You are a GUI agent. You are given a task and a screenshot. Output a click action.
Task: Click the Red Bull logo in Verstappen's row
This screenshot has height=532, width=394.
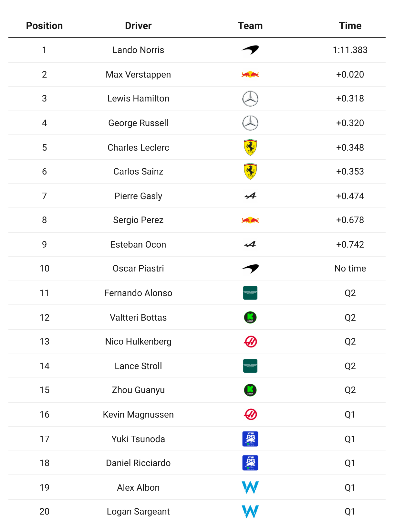pyautogui.click(x=250, y=75)
